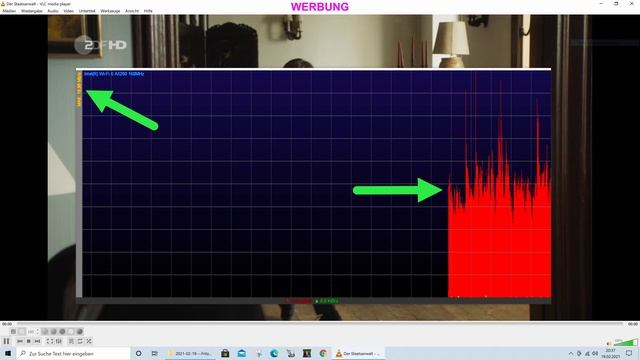Switch to the 2021-02-19 folder window
This screenshot has height=360, width=640.
pos(190,353)
